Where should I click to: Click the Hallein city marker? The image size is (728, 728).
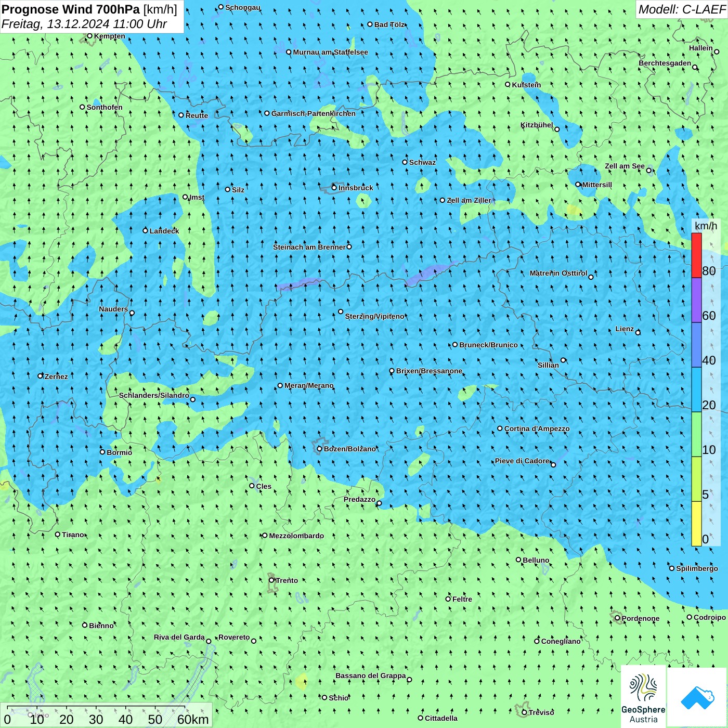click(717, 51)
